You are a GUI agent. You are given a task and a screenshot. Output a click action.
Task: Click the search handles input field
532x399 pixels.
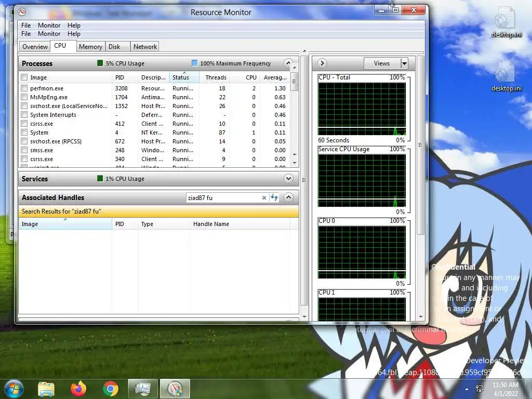pos(224,198)
